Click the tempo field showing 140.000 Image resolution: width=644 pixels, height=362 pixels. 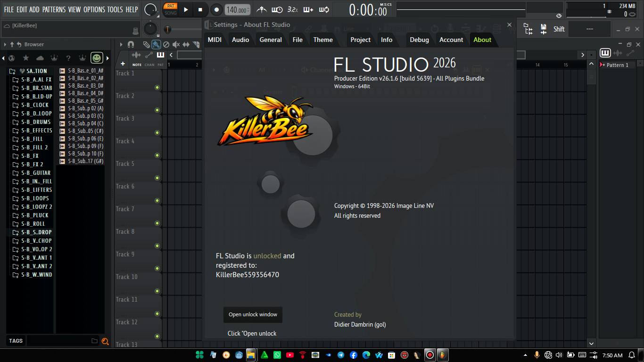click(238, 10)
